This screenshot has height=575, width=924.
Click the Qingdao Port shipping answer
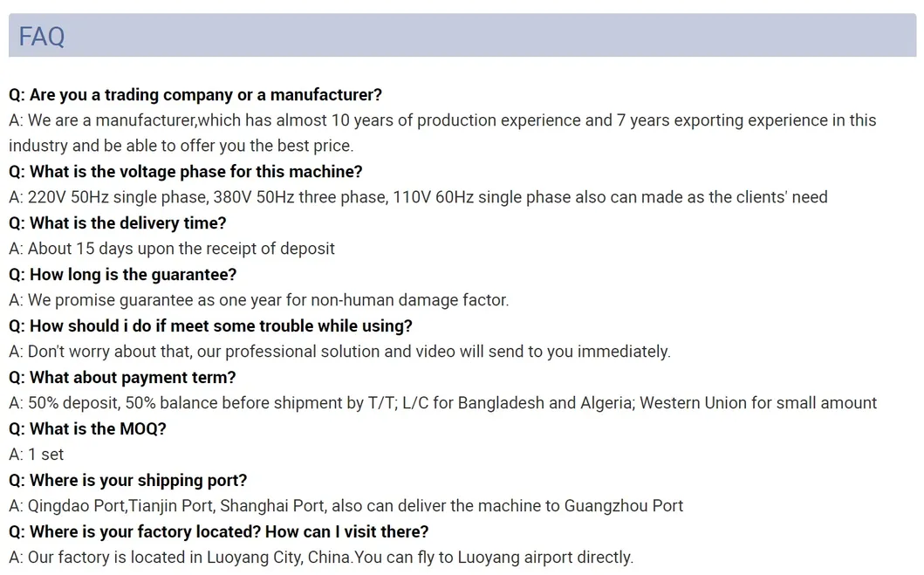346,506
